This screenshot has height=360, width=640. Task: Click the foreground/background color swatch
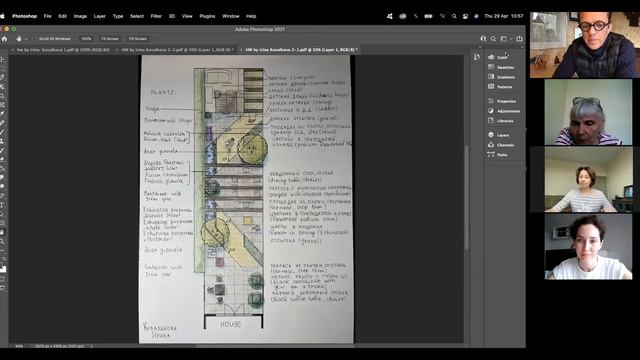[2, 269]
